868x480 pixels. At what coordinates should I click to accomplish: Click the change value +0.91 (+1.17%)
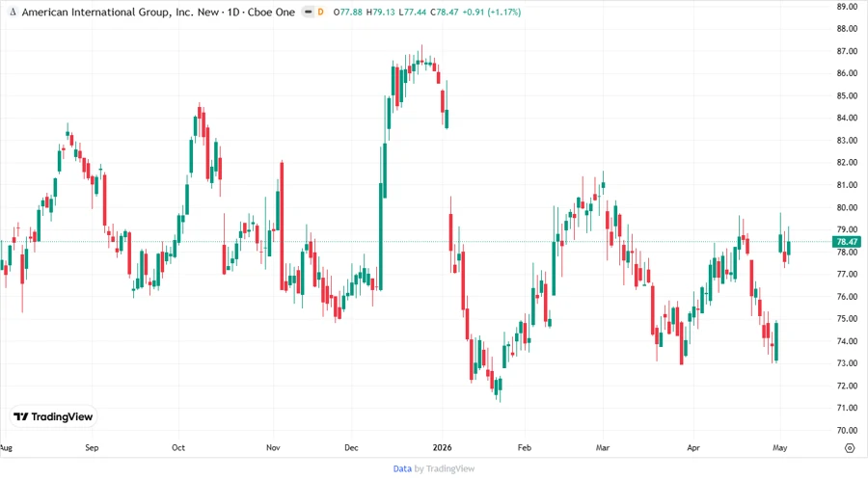[x=492, y=13]
